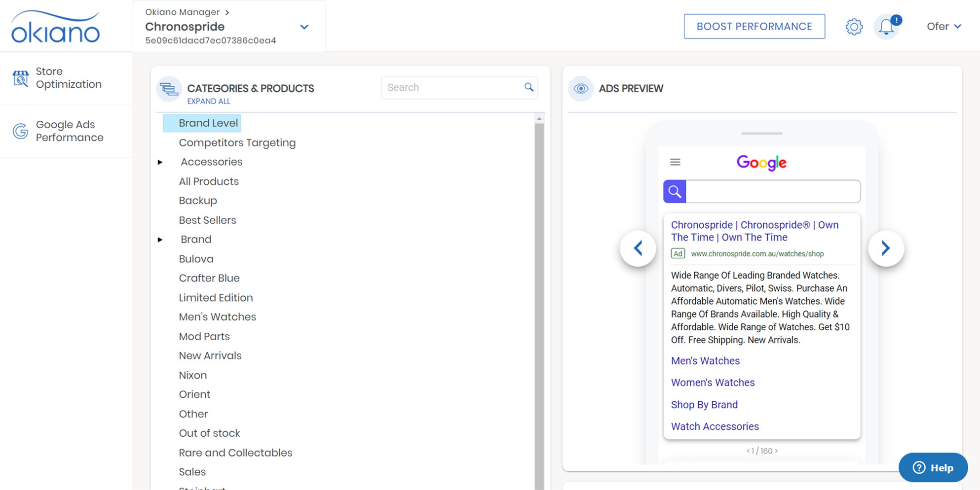
Task: Select Limited Edition category
Action: click(216, 298)
